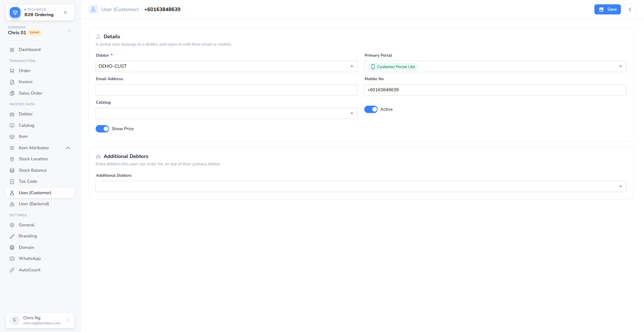This screenshot has height=332, width=644.
Task: Open the AutoCount settings page
Action: pyautogui.click(x=40, y=270)
